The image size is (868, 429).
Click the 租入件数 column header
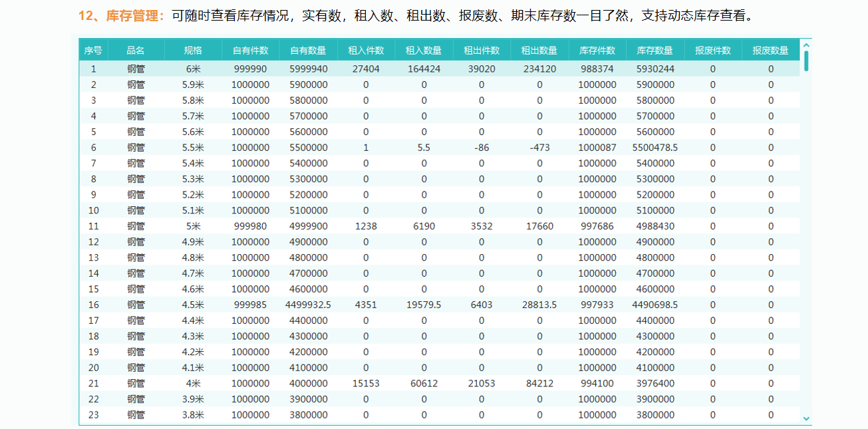point(366,50)
